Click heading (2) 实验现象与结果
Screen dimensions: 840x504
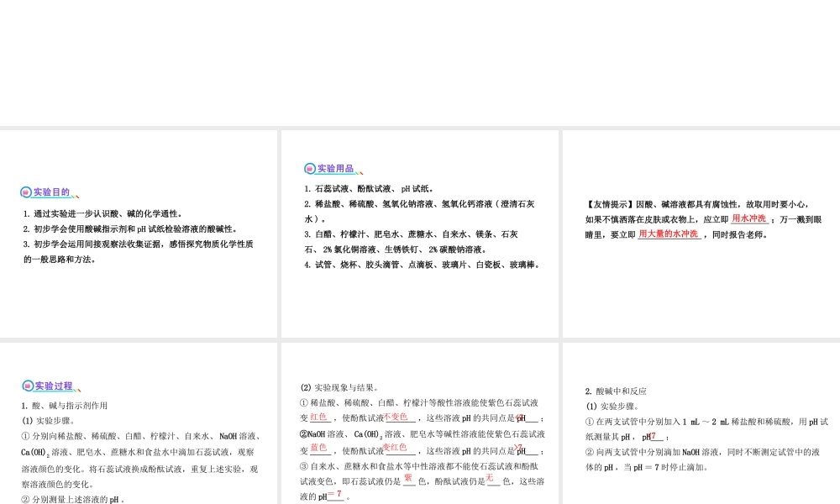339,388
